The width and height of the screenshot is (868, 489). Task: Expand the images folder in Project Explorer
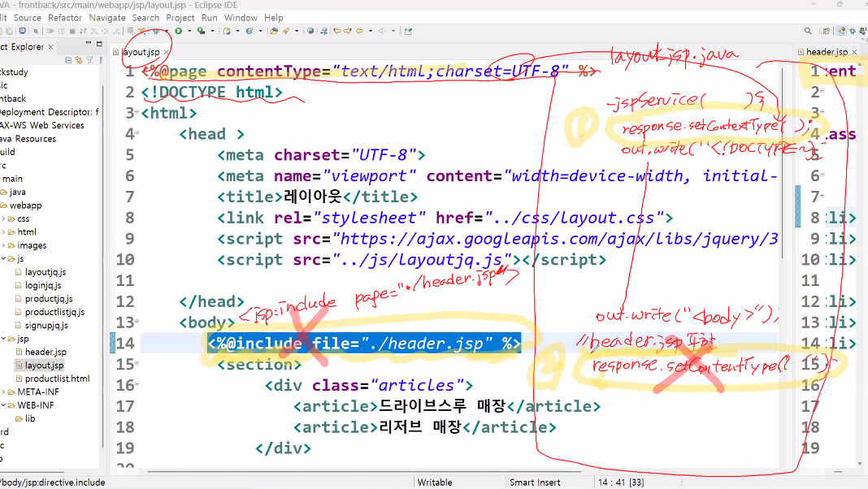3,245
